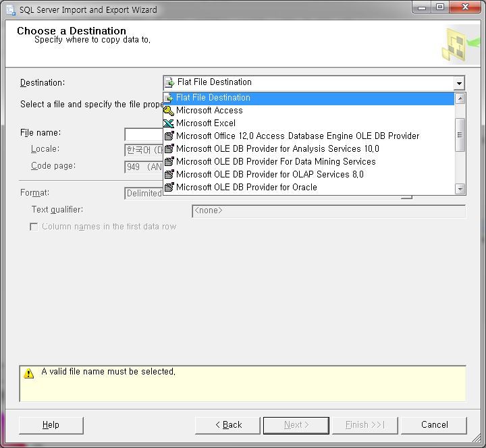Viewport: 486px width, 448px height.
Task: Click the destination list scroll up arrow
Action: (x=460, y=99)
